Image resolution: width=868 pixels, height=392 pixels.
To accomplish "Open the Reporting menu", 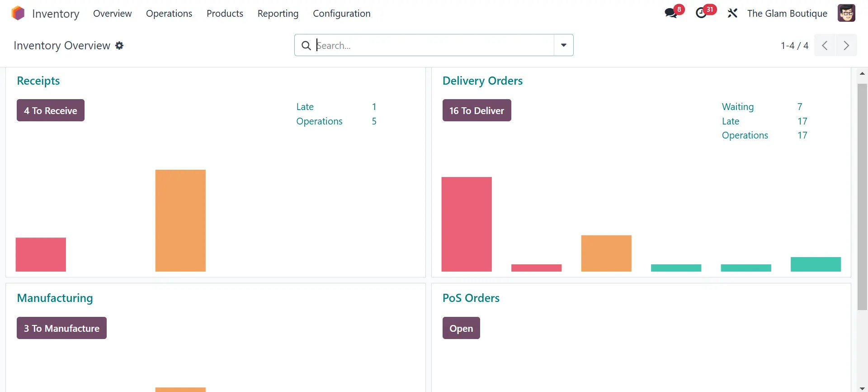I will pos(278,14).
